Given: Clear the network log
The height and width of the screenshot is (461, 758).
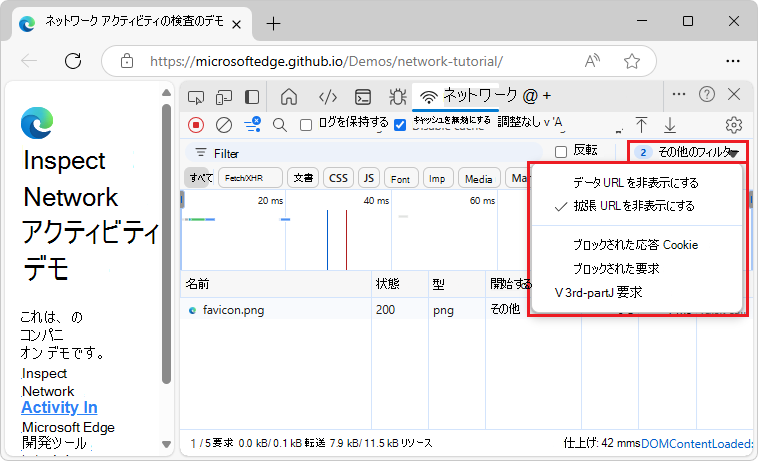Looking at the screenshot, I should 224,125.
